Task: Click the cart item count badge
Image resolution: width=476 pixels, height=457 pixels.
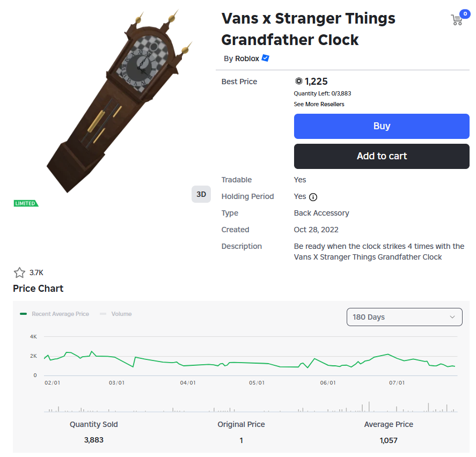Action: (x=465, y=13)
